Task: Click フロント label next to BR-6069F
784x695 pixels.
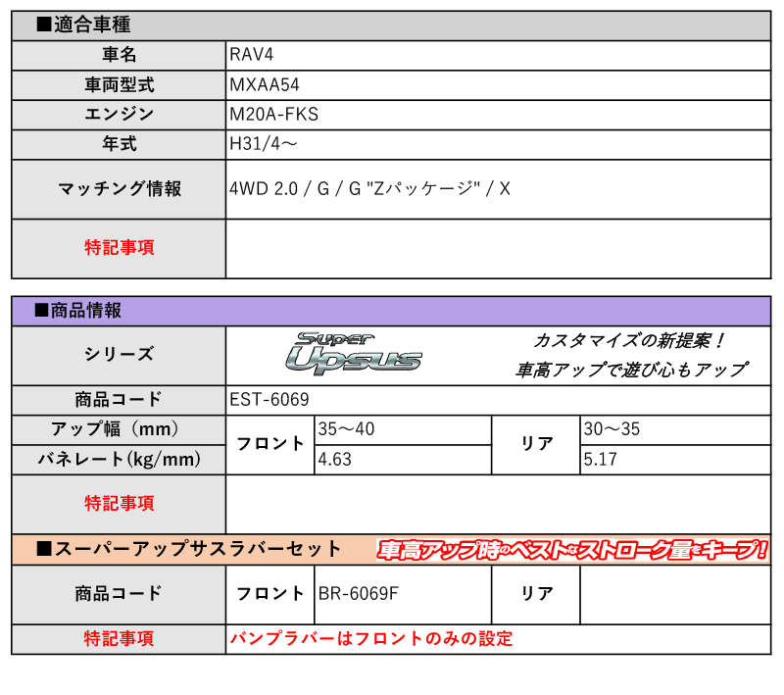Action: 270,594
